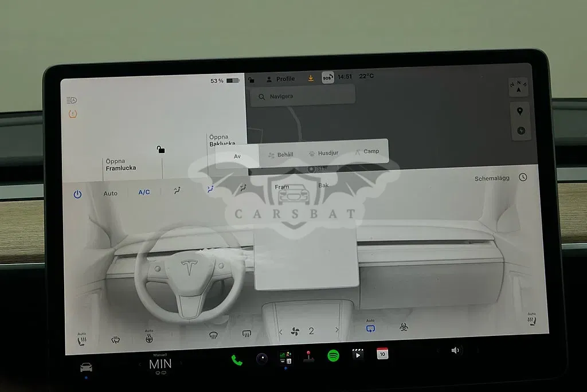
Task: Select windshield airflow vent icon
Action: click(177, 190)
